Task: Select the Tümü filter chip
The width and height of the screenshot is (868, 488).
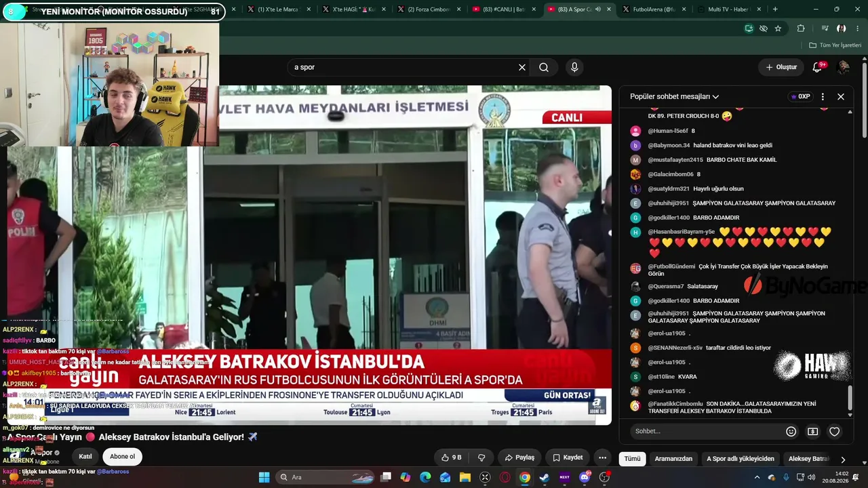Action: 632,459
